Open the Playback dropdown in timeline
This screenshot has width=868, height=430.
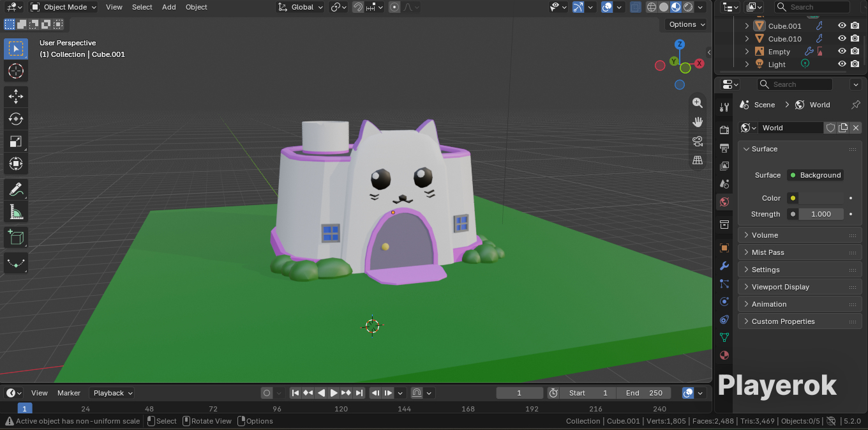[x=112, y=393]
